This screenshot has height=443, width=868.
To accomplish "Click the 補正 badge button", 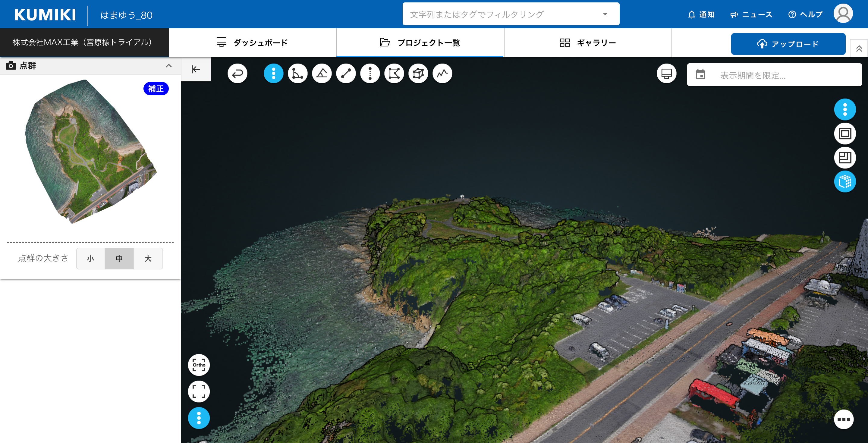I will click(x=156, y=89).
